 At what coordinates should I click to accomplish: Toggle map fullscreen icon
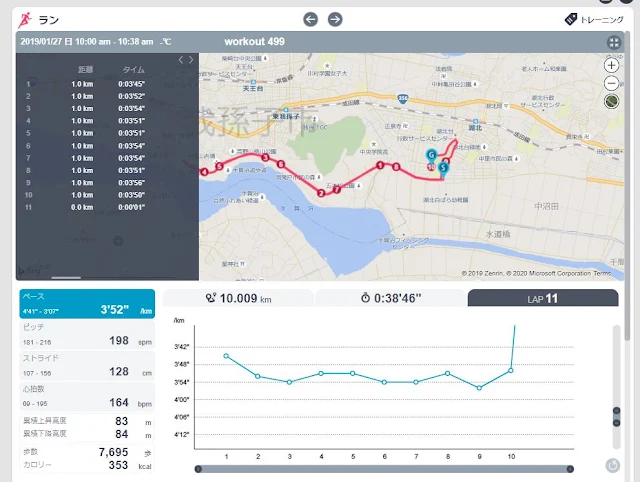(x=614, y=42)
